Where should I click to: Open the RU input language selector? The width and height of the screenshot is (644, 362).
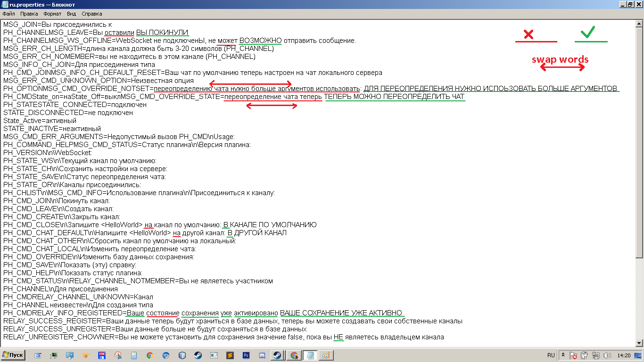point(551,355)
